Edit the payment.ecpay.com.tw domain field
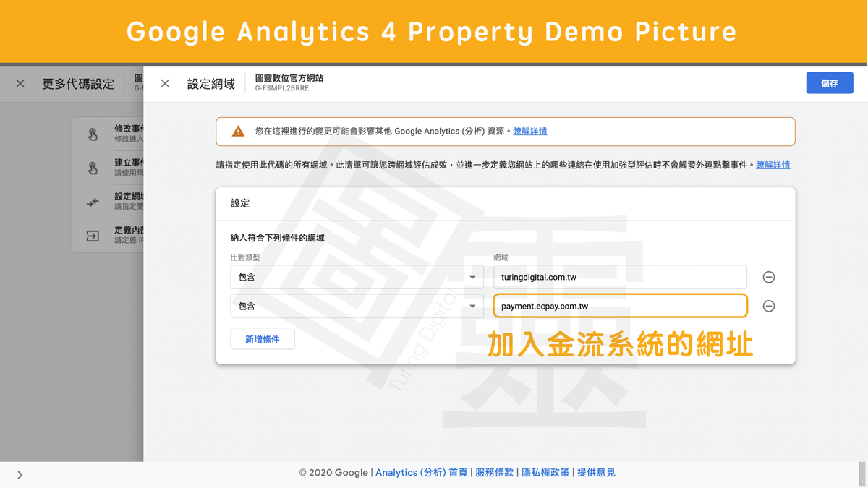Screen dimensions: 868x488 coord(620,306)
